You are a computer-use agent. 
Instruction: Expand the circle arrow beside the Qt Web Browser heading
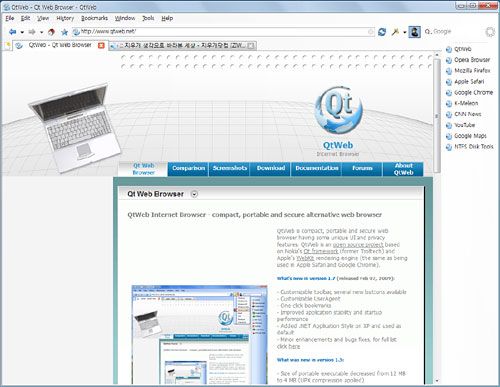(x=194, y=194)
